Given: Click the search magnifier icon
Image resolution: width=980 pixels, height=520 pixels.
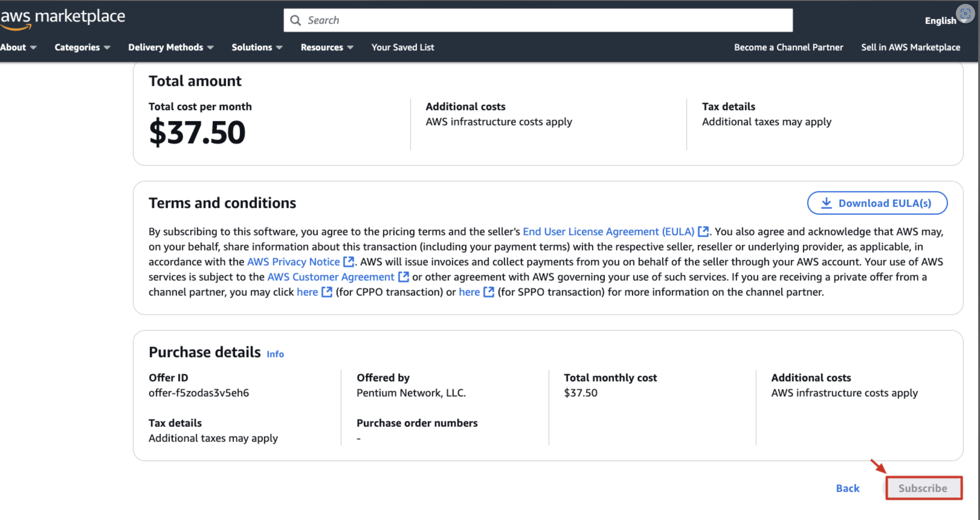Looking at the screenshot, I should tap(295, 21).
